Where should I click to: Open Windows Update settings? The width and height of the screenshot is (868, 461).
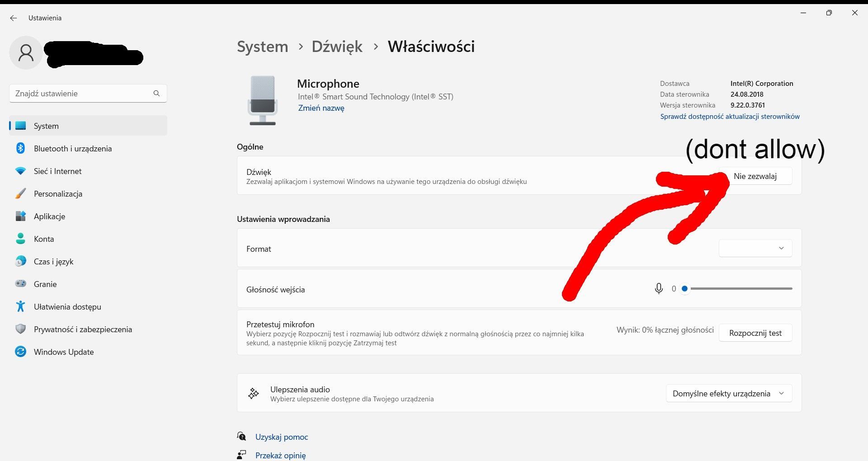63,352
